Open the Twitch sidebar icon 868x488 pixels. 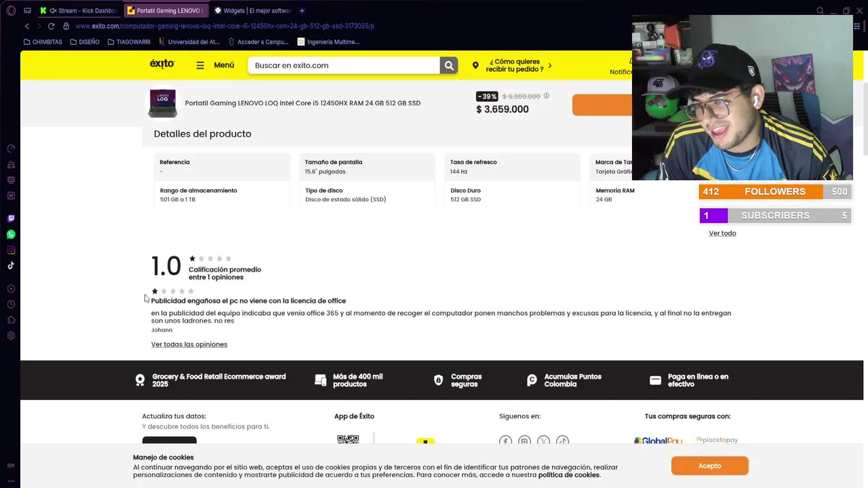point(11,218)
